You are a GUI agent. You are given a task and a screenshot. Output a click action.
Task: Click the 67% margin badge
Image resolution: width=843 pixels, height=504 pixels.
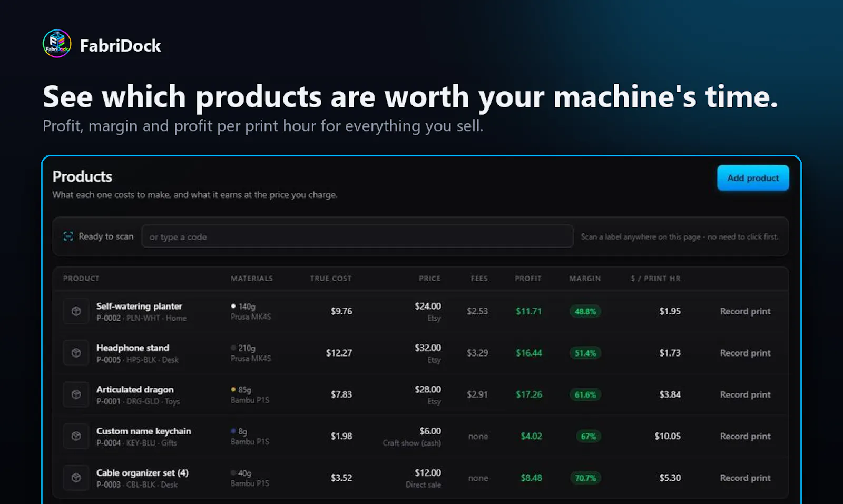pyautogui.click(x=589, y=436)
